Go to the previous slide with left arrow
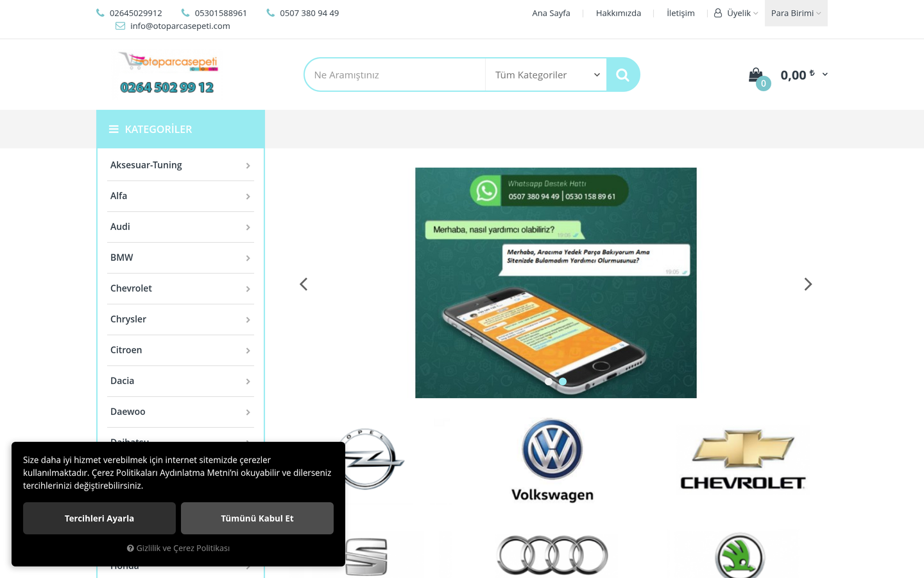 [304, 284]
